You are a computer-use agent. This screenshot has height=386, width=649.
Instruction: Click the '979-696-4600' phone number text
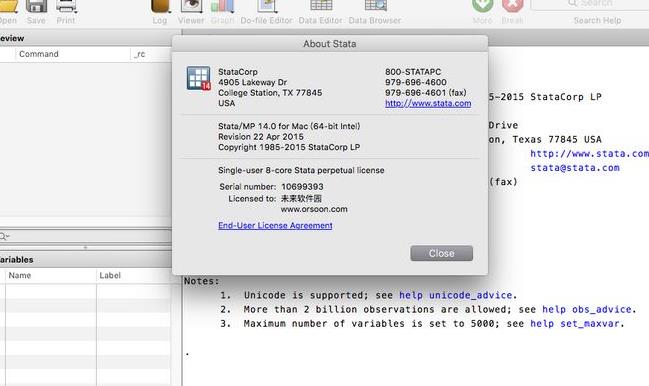416,82
